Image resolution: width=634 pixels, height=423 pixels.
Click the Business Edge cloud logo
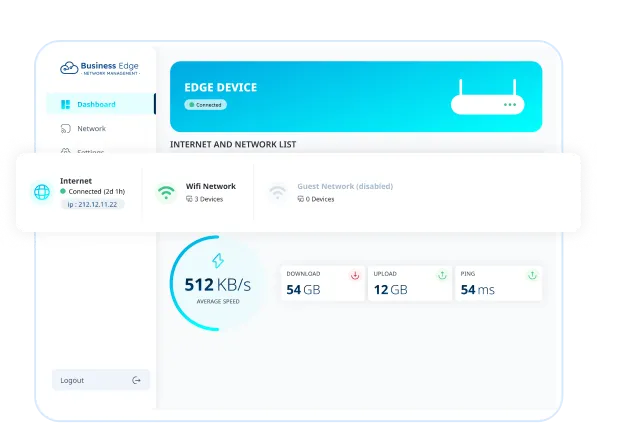(68, 68)
